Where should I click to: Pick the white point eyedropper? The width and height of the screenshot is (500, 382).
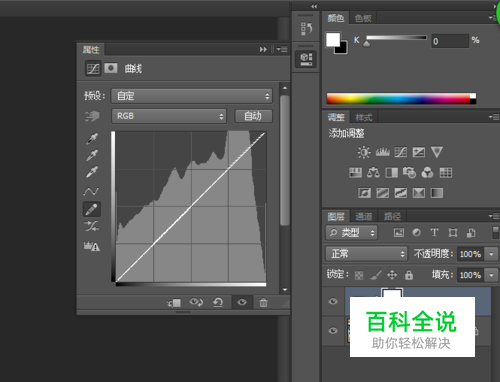92,172
